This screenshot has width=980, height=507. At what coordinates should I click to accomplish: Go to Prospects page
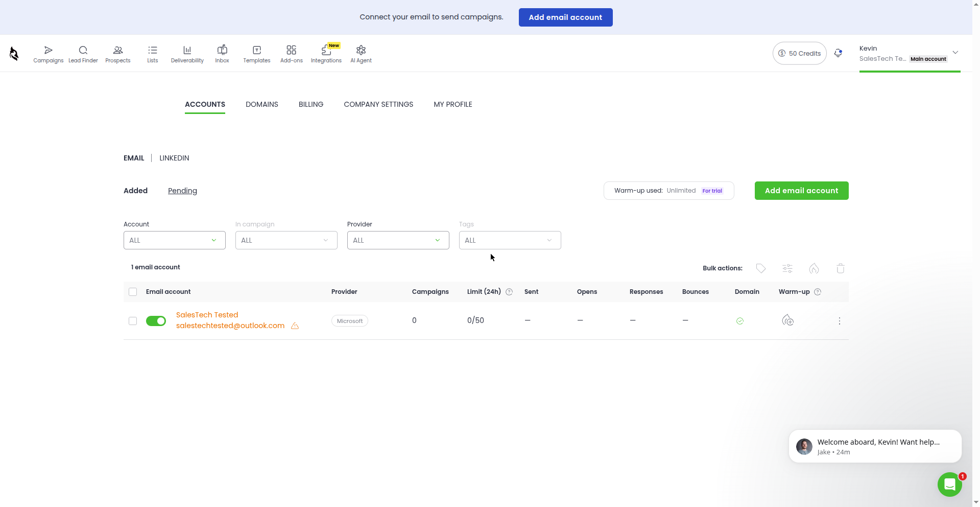tap(118, 54)
